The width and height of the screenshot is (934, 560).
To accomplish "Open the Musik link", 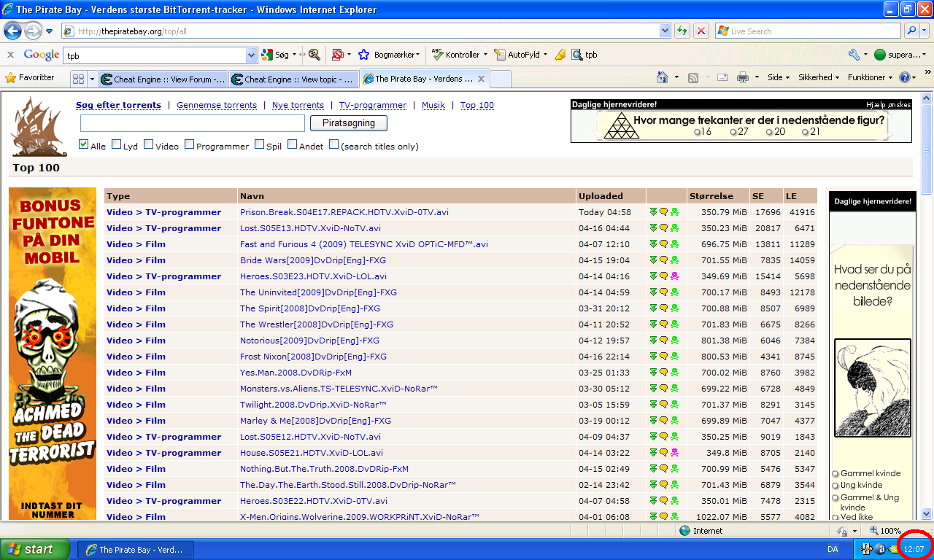I will 433,105.
